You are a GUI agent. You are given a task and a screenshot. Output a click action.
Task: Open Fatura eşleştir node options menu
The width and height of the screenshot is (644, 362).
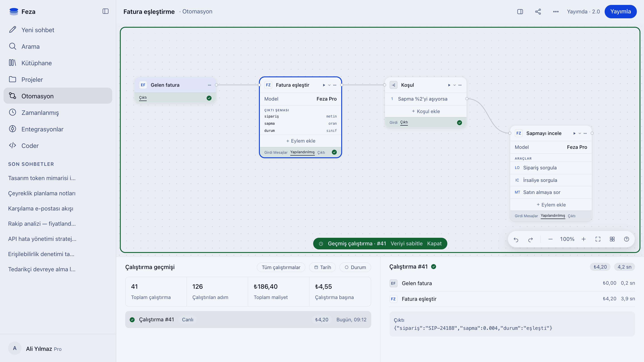pos(335,85)
